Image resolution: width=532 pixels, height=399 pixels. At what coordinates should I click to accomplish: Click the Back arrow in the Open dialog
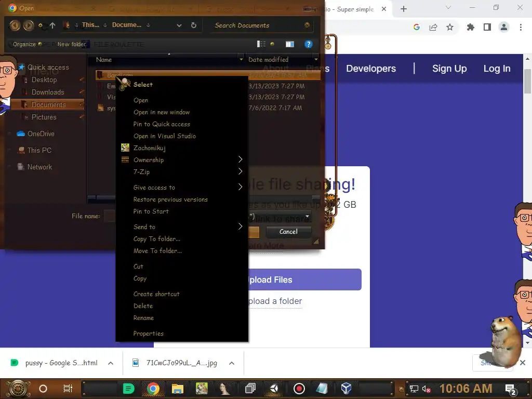pyautogui.click(x=15, y=25)
